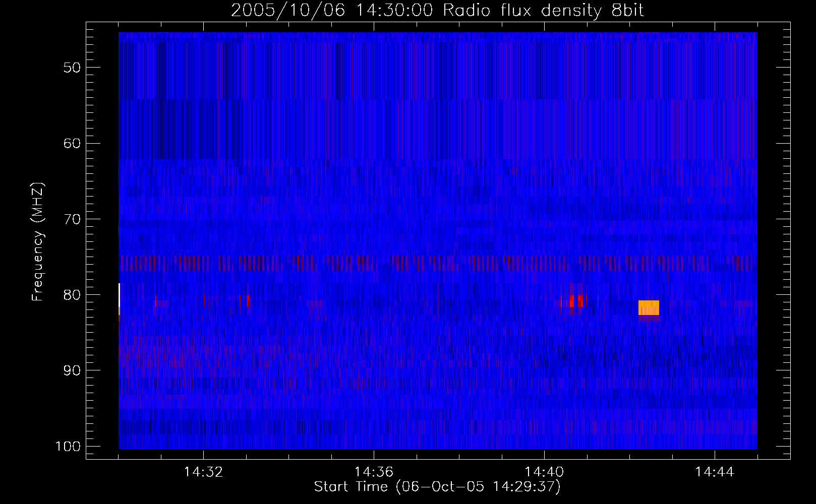Click the 14:36 time tick label
Screen dimensions: 816x504
374,472
